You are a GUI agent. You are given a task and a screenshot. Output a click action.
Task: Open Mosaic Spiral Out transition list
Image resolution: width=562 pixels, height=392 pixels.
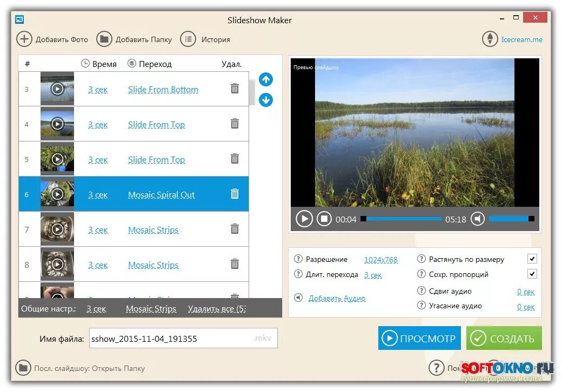pos(161,195)
